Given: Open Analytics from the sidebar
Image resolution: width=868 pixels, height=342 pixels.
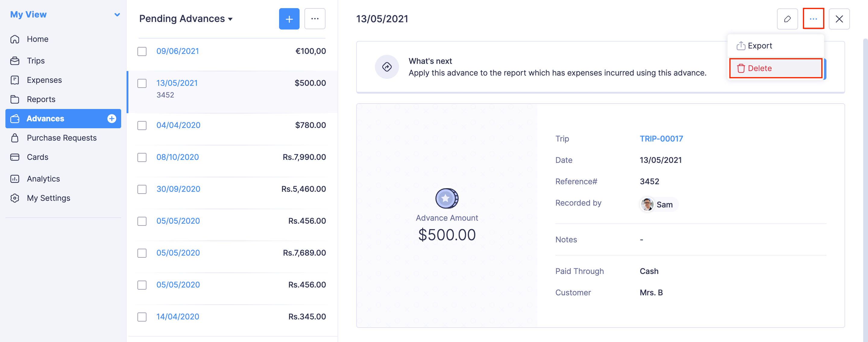Looking at the screenshot, I should pos(43,179).
